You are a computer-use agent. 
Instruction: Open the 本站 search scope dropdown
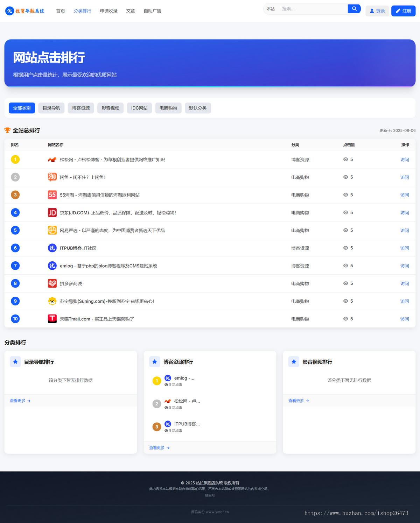(271, 9)
